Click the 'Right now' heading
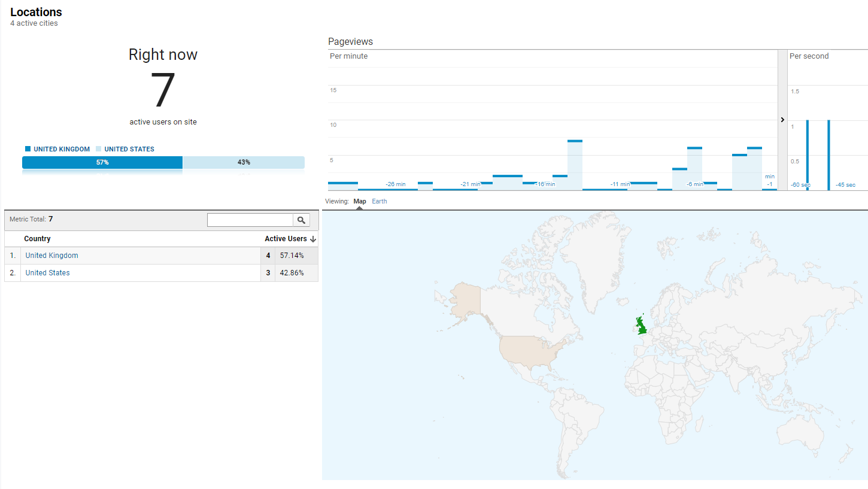This screenshot has width=868, height=489. (163, 54)
